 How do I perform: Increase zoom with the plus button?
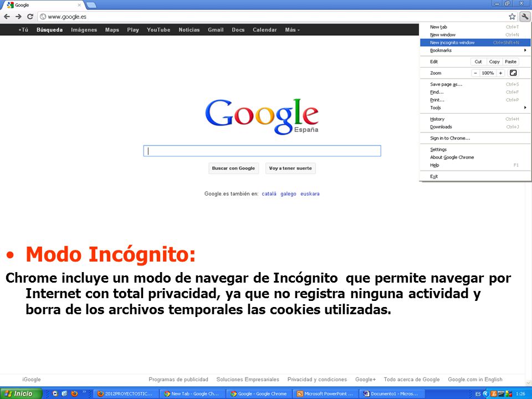point(500,73)
